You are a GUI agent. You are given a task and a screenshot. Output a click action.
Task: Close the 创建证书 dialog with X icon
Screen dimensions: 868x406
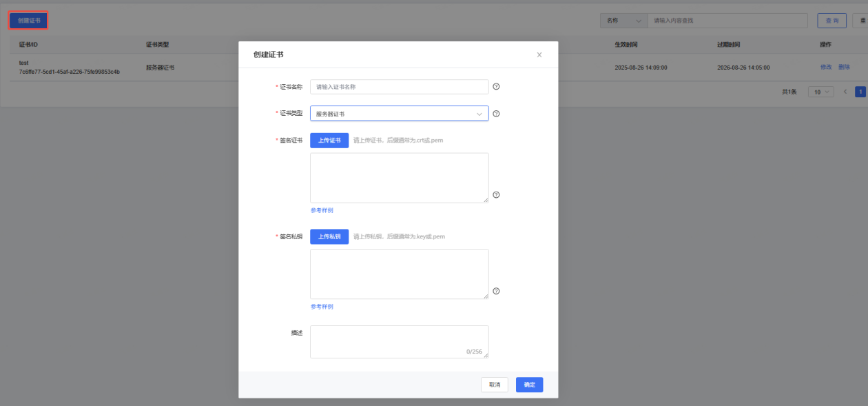click(x=539, y=55)
